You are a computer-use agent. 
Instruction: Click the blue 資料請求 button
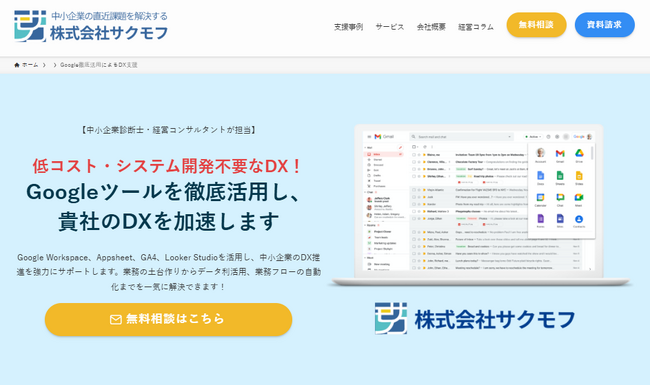point(604,25)
